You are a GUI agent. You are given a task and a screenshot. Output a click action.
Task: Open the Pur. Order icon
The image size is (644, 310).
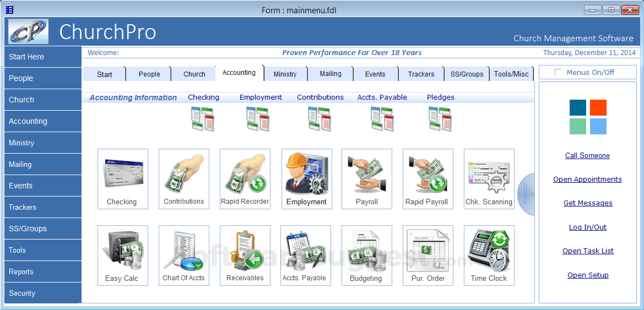pyautogui.click(x=427, y=255)
